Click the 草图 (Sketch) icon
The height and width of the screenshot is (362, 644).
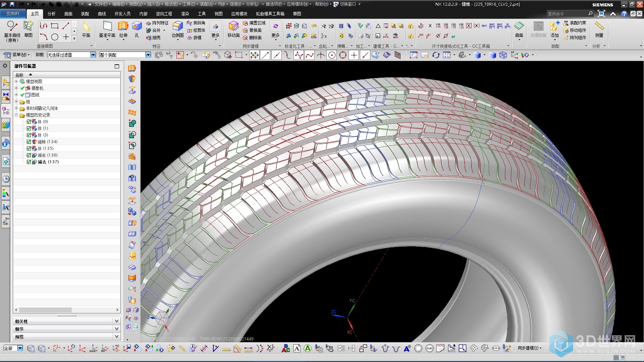click(x=29, y=29)
